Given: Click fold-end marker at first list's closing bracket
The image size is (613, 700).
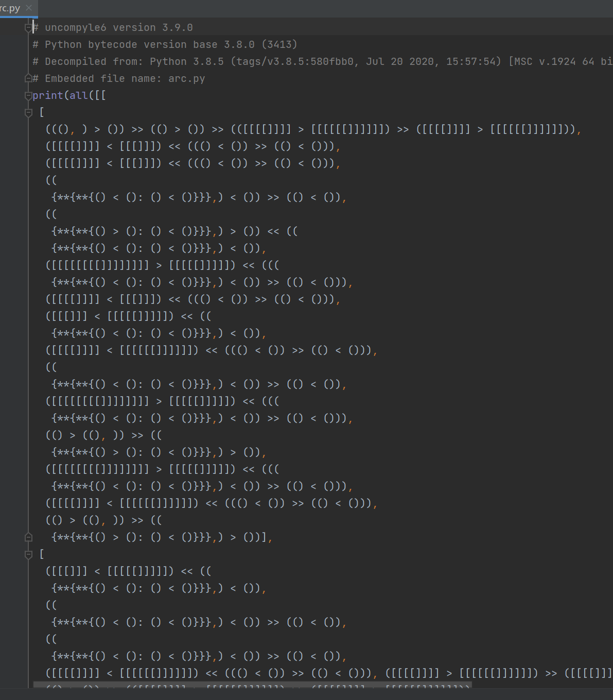Looking at the screenshot, I should 29,537.
